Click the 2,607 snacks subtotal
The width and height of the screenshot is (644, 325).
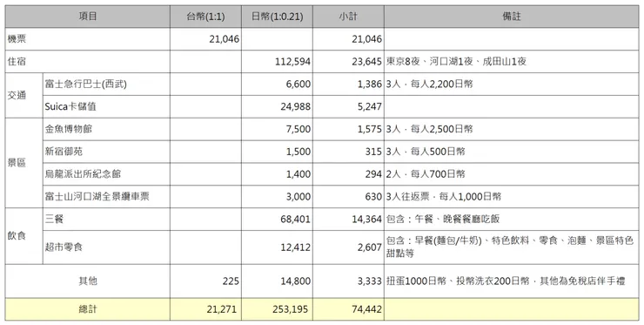pos(348,247)
